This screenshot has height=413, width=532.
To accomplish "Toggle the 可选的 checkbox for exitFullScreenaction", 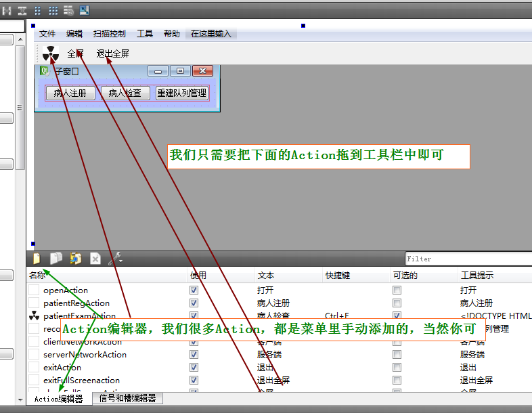I will click(397, 381).
